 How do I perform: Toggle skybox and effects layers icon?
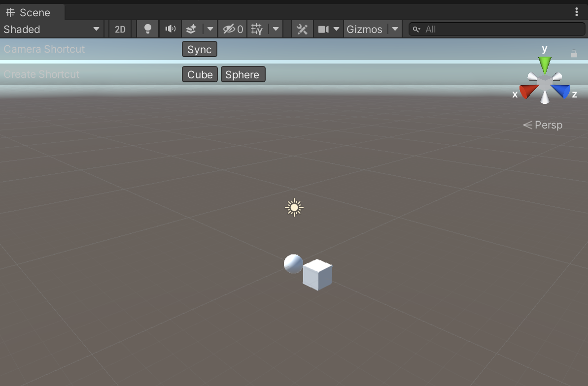point(191,29)
